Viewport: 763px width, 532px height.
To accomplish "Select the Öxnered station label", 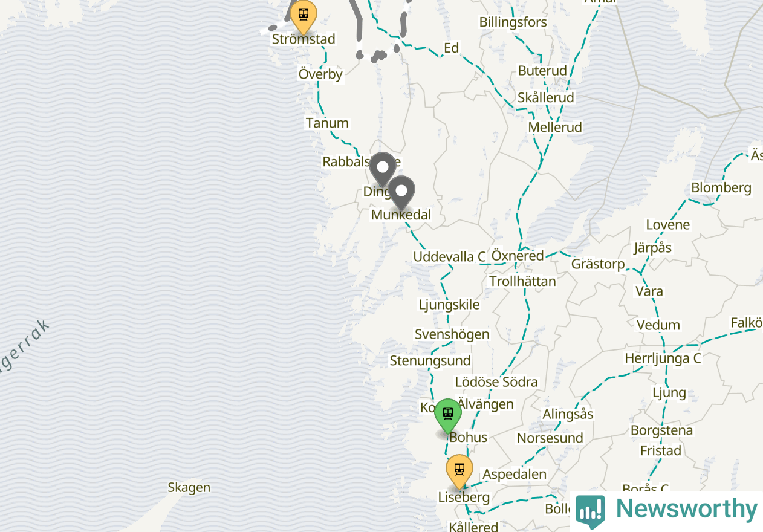I will point(518,256).
